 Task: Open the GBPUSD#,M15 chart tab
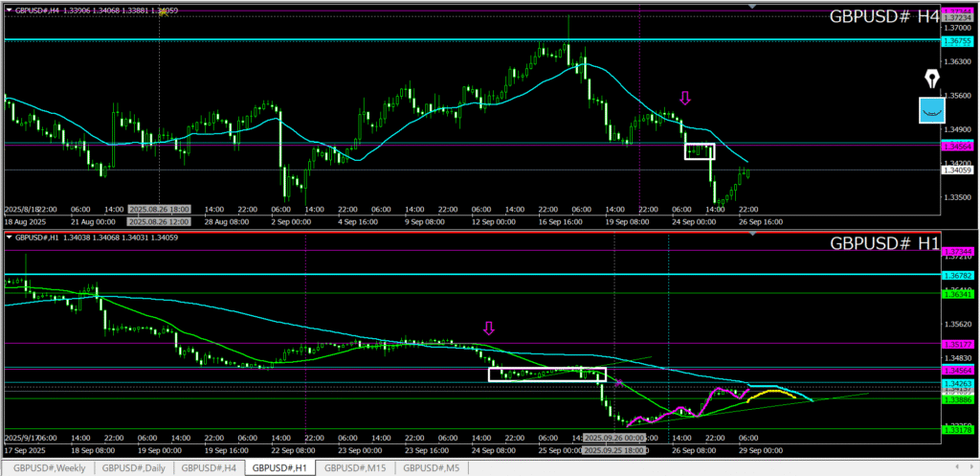click(355, 468)
